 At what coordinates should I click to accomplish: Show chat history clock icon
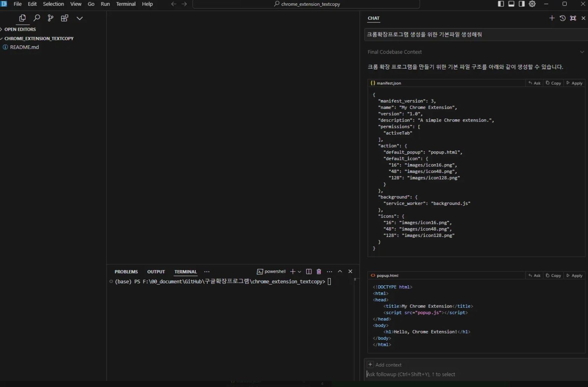pos(562,18)
